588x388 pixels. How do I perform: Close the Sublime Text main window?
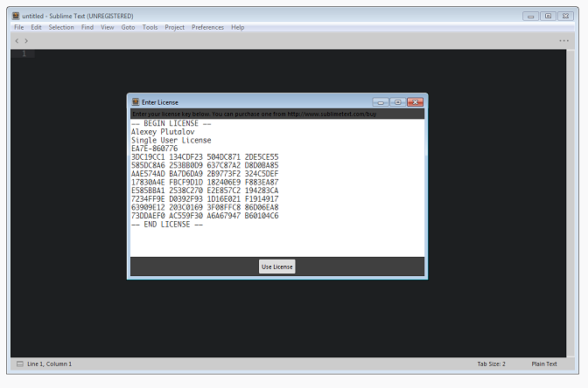pyautogui.click(x=565, y=16)
